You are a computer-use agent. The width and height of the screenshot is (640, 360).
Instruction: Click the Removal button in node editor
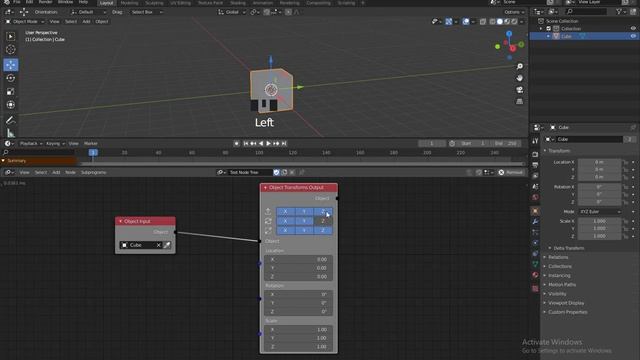(x=511, y=172)
